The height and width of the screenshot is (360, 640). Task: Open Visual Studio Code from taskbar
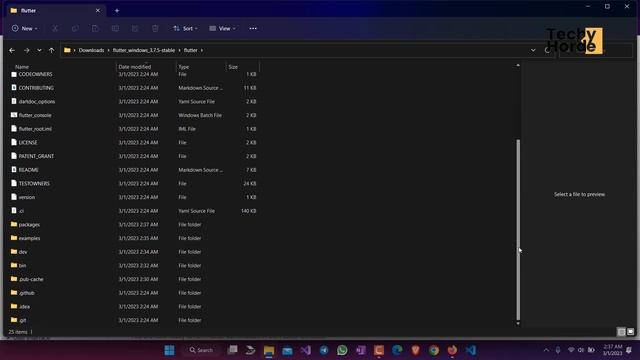click(x=471, y=350)
